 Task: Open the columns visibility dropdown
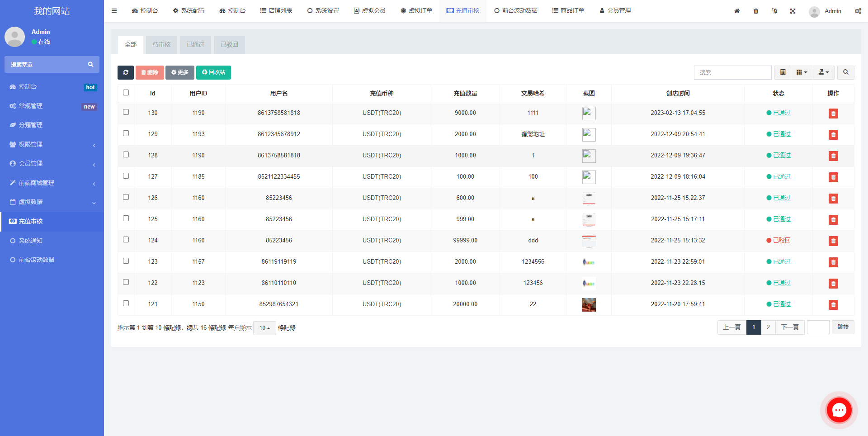(x=802, y=72)
